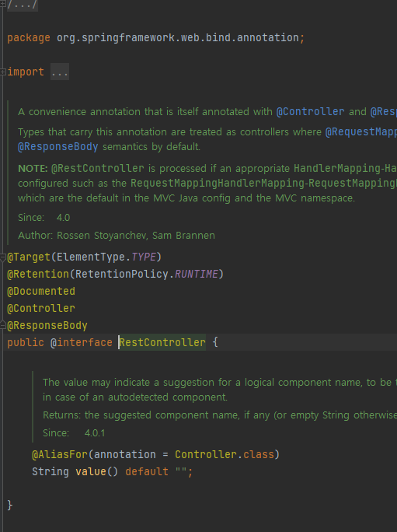Open the @Controller doc link
Image resolution: width=397 pixels, height=532 pixels.
coord(310,112)
